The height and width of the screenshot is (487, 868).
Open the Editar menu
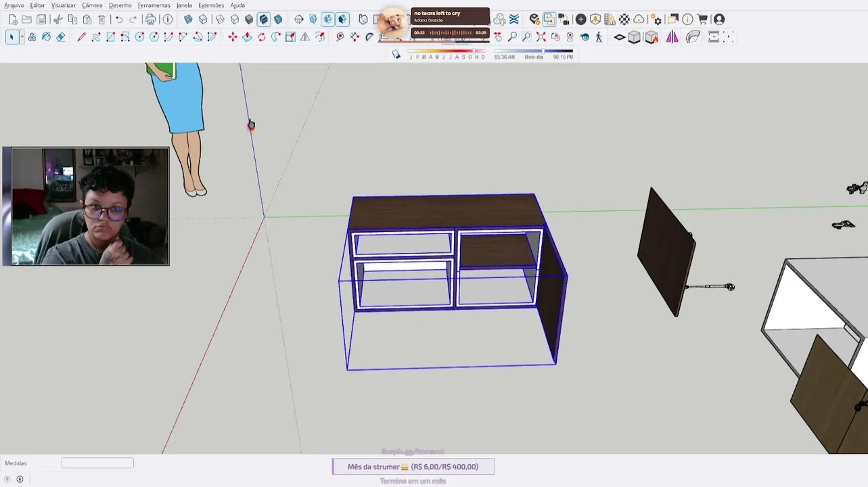(x=37, y=5)
